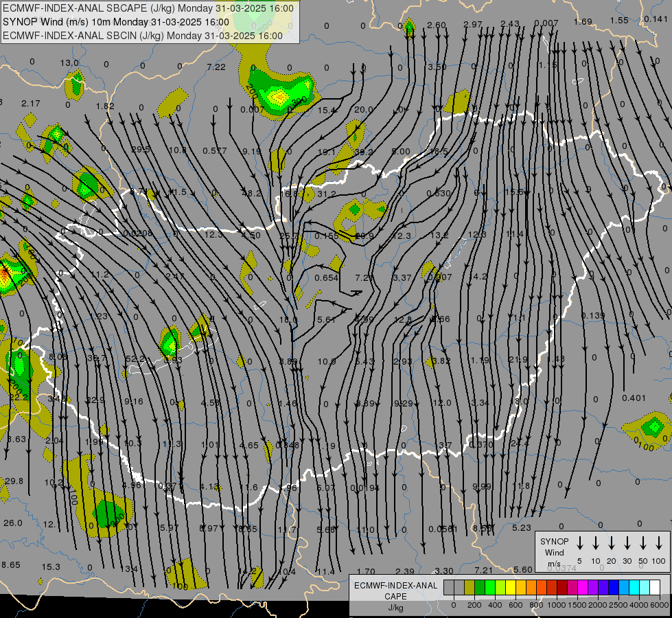
Task: Click the map value 8.65
Action: tap(11, 565)
